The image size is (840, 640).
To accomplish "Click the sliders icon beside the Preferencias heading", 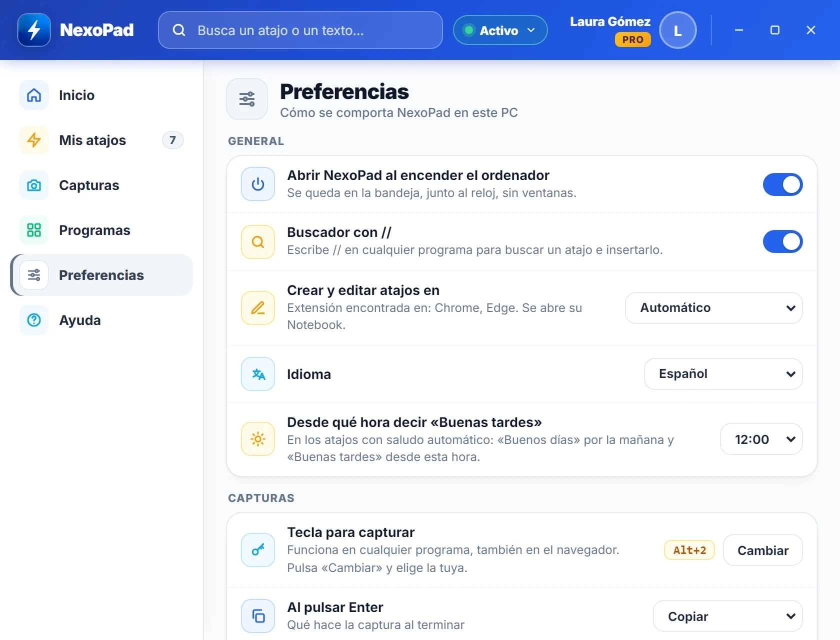I will point(247,99).
